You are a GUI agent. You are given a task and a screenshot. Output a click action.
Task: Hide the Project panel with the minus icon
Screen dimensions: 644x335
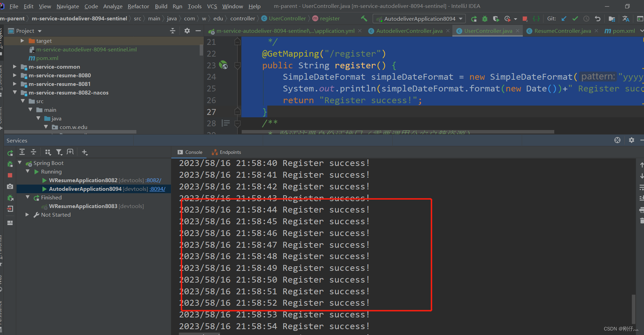[198, 31]
